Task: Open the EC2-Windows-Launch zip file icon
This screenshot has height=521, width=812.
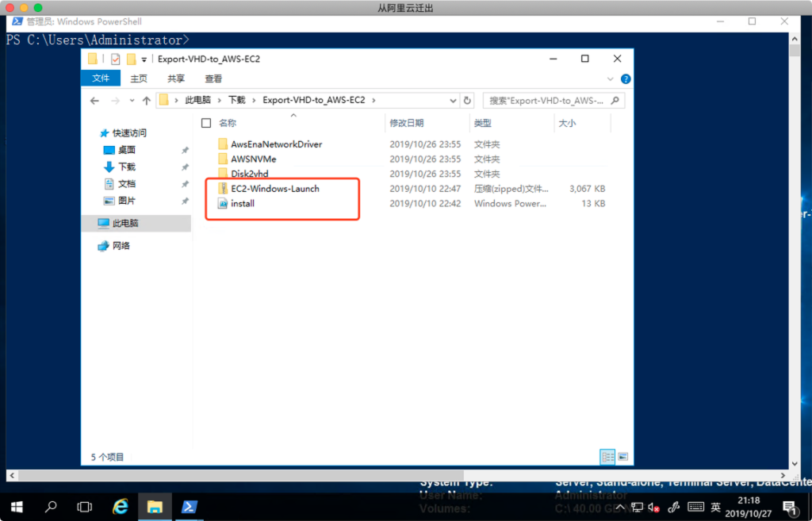Action: point(223,189)
